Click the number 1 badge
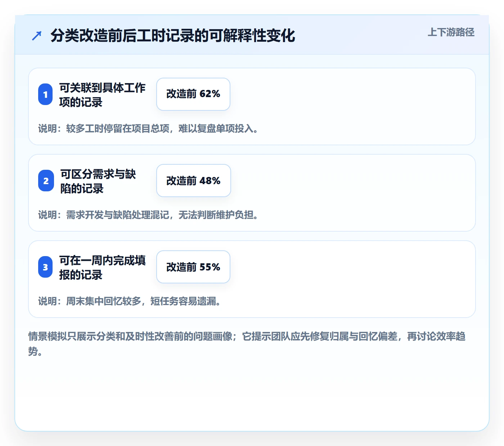 pyautogui.click(x=45, y=94)
